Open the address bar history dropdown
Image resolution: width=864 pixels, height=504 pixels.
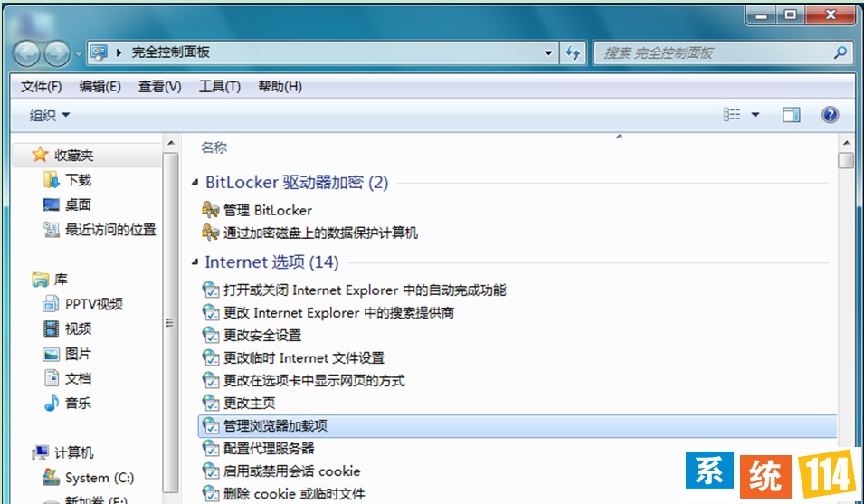(548, 53)
